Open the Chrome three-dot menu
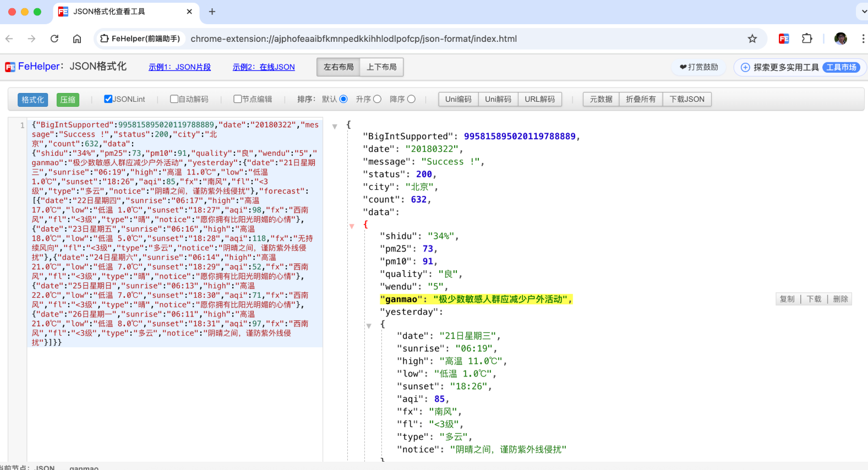 (862, 39)
